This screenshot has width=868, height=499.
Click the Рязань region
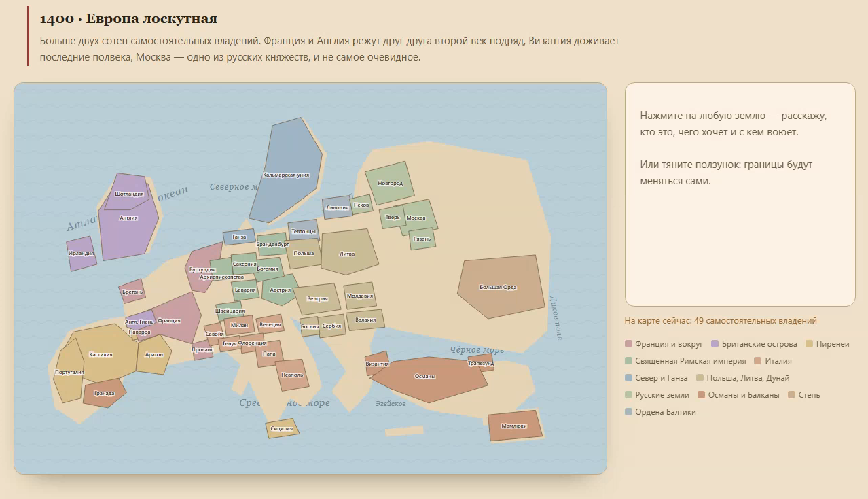click(x=422, y=239)
